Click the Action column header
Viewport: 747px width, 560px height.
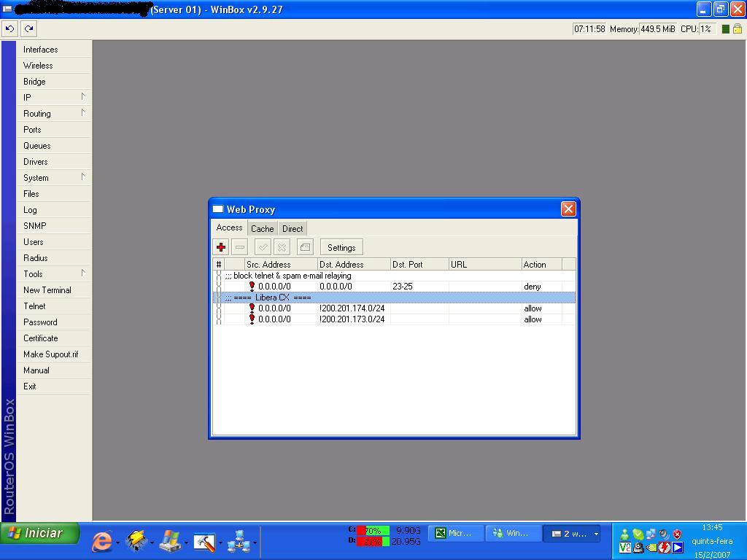coord(542,264)
